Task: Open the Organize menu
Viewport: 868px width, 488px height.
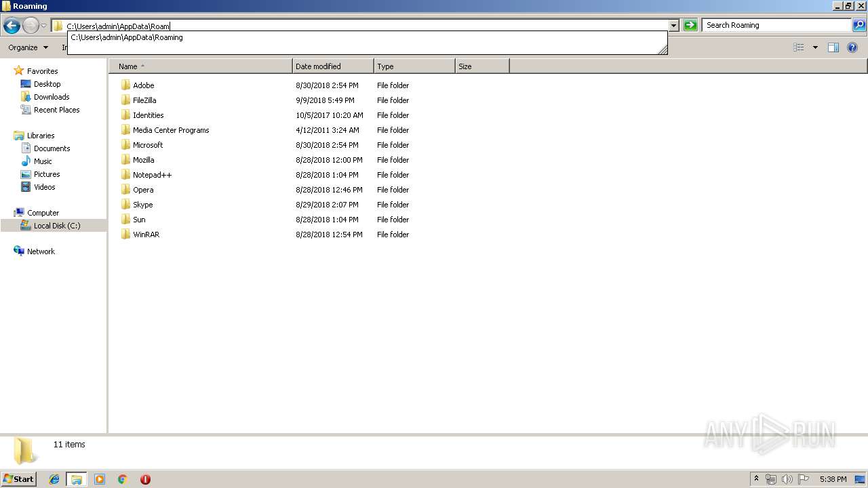Action: (x=28, y=47)
